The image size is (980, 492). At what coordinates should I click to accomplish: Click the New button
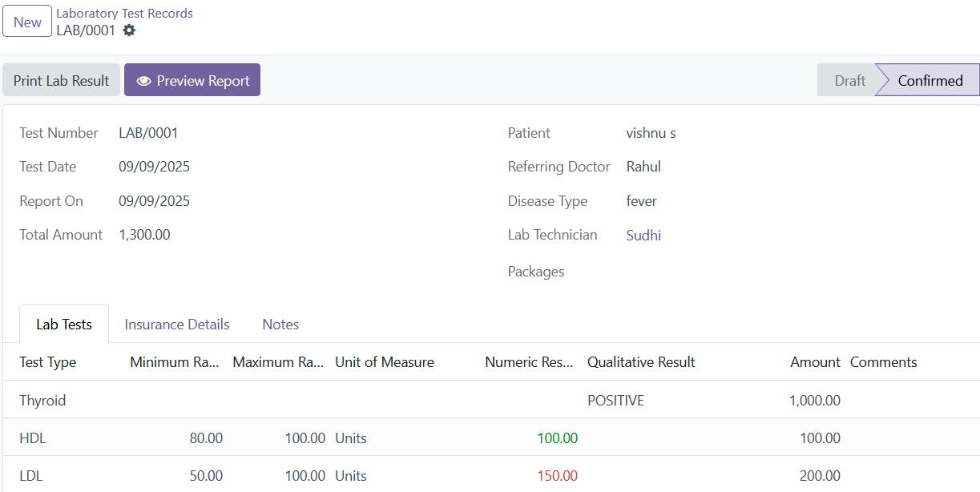point(26,21)
